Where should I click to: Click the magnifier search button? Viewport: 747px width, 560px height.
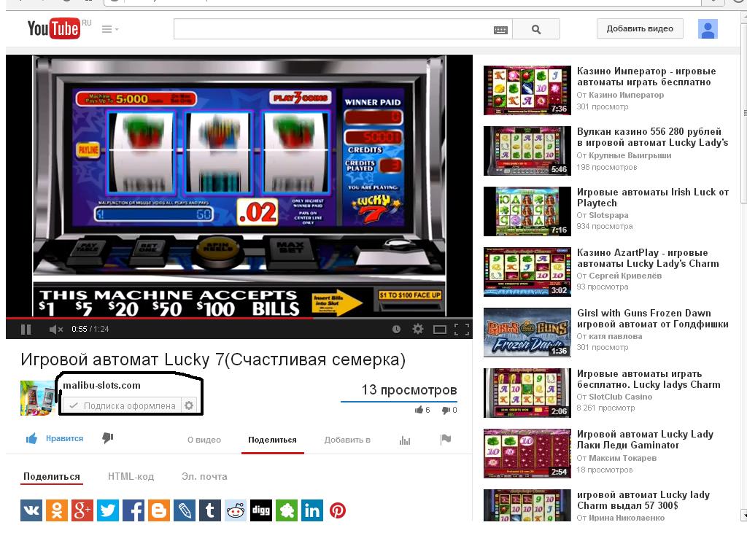coord(536,29)
